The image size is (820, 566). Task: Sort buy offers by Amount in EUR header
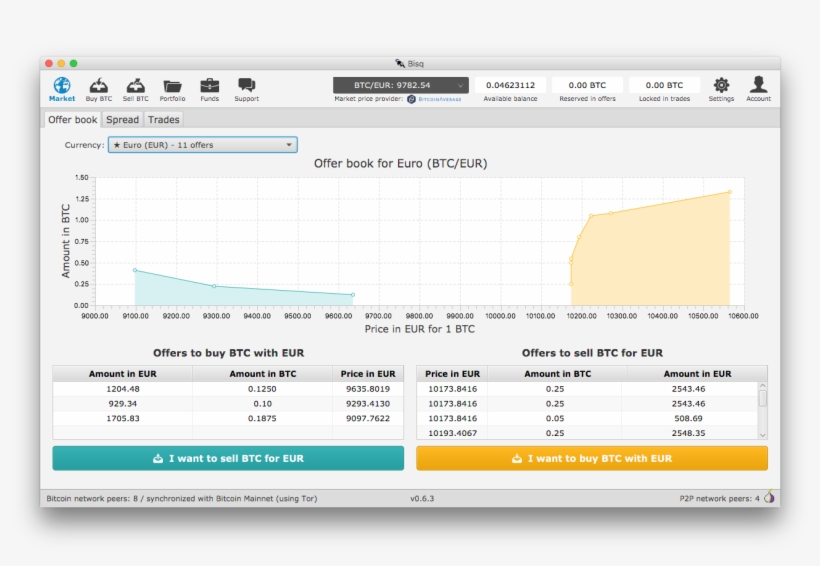point(122,373)
